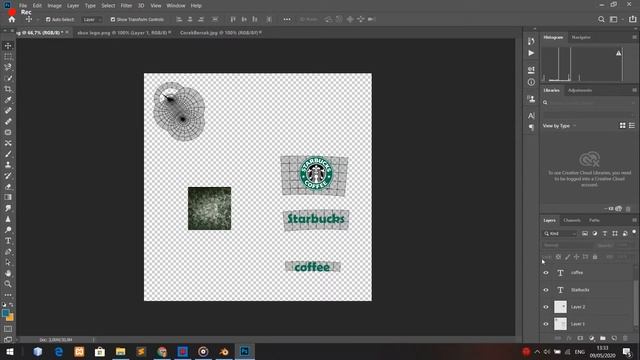This screenshot has width=640, height=360.
Task: Delete layer with trash icon
Action: (x=625, y=338)
